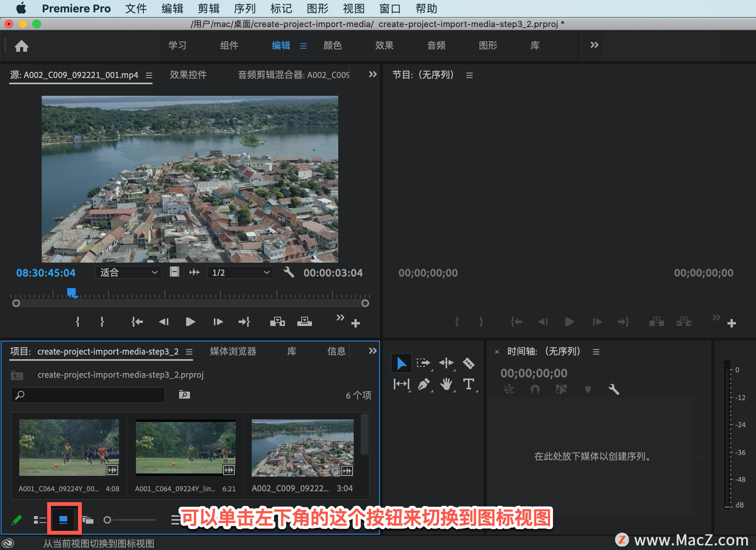Click Insert button in source monitor
The width and height of the screenshot is (756, 550).
click(x=278, y=322)
